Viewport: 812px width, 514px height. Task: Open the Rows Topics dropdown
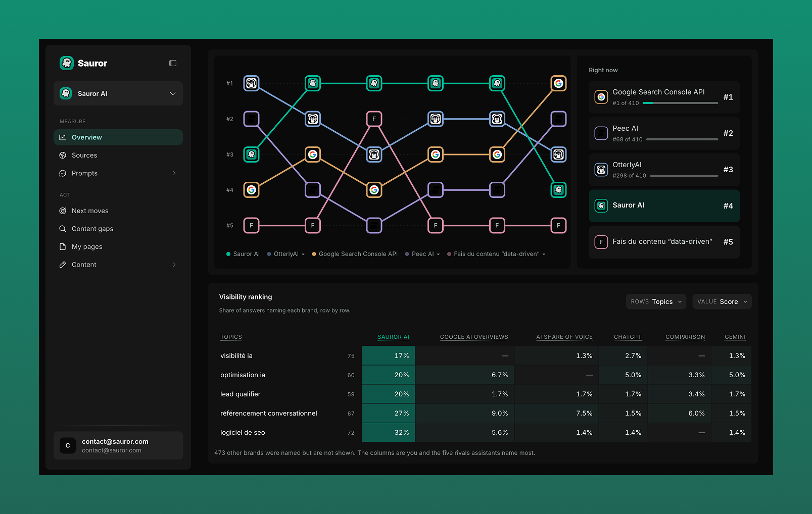tap(656, 301)
